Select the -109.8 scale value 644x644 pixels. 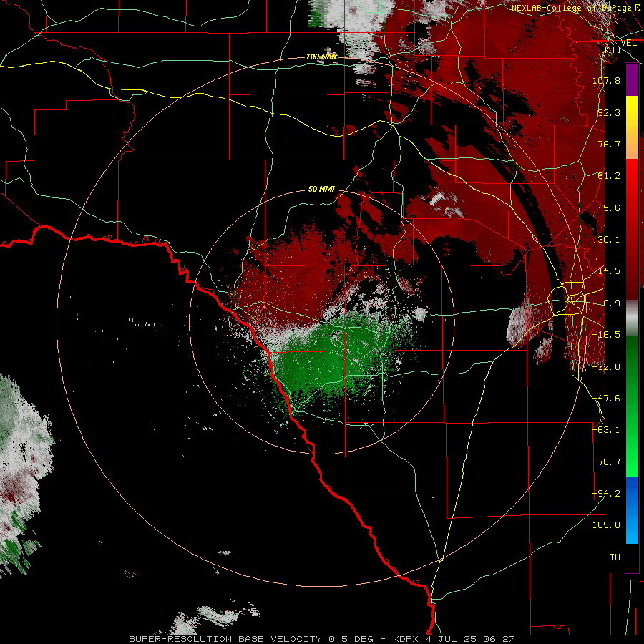click(604, 525)
